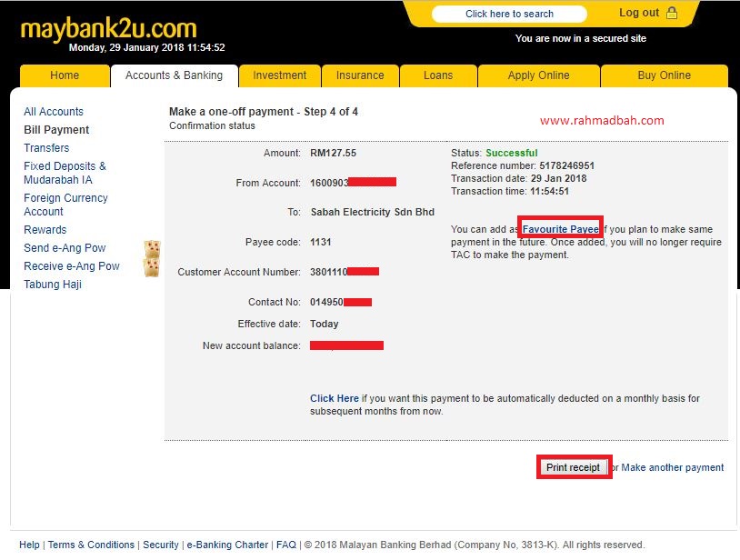Click the Receive e-Ang Pow packet icon
740x560 pixels.
point(152,267)
